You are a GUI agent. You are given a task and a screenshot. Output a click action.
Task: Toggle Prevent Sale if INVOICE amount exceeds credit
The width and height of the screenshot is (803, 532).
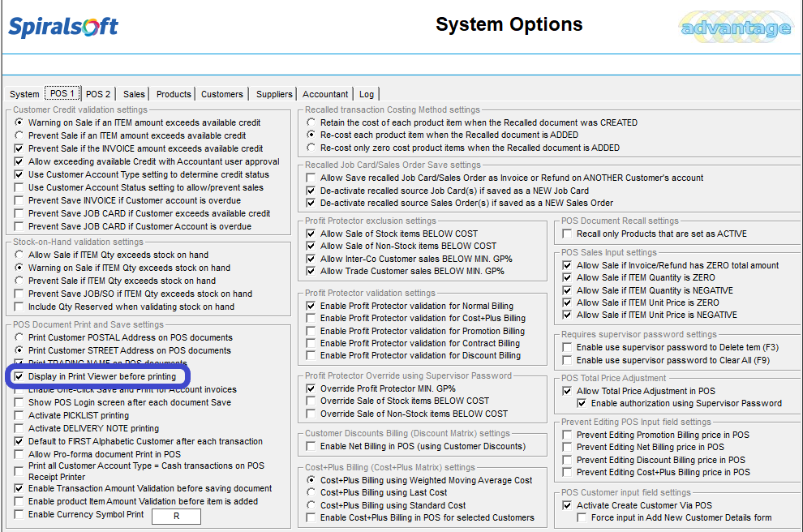pyautogui.click(x=19, y=148)
